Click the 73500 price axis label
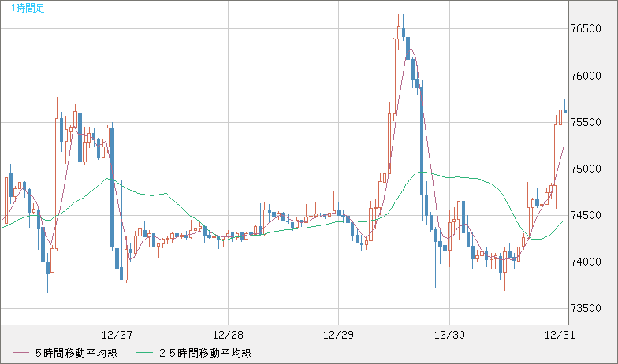The width and height of the screenshot is (618, 364). pos(586,309)
